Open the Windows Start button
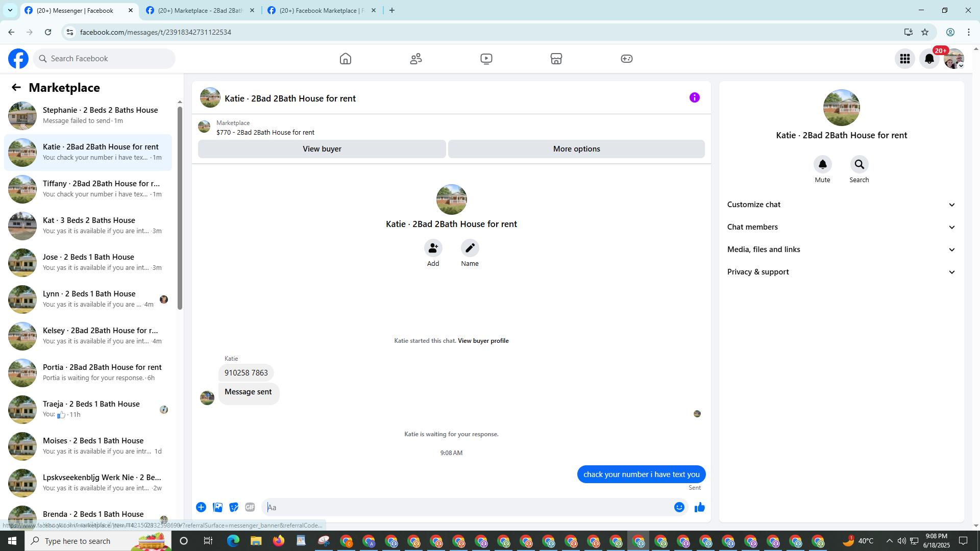 click(x=12, y=541)
